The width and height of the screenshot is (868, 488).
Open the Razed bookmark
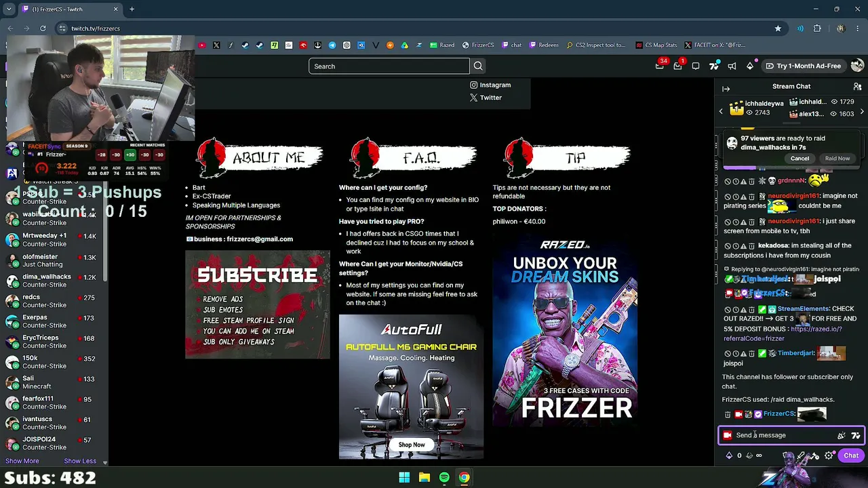442,45
